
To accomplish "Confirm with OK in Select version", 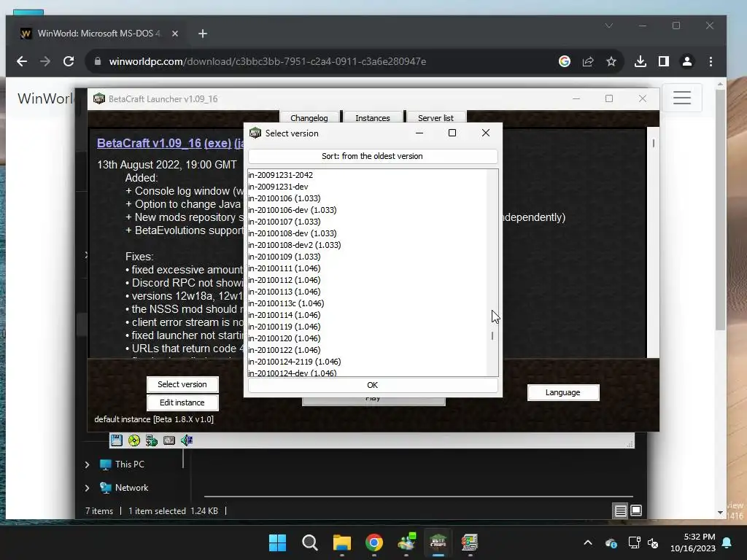I will 373,385.
